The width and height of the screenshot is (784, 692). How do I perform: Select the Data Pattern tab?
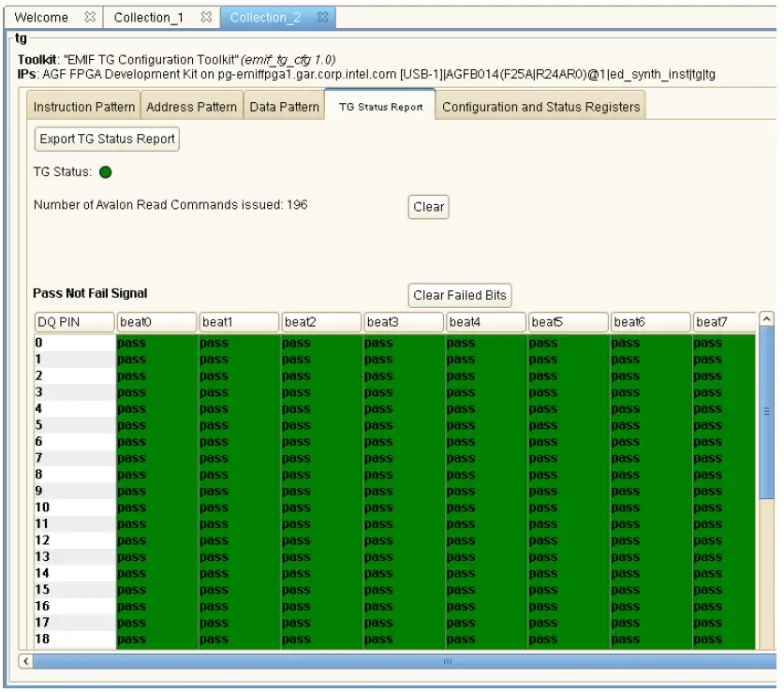pyautogui.click(x=284, y=106)
